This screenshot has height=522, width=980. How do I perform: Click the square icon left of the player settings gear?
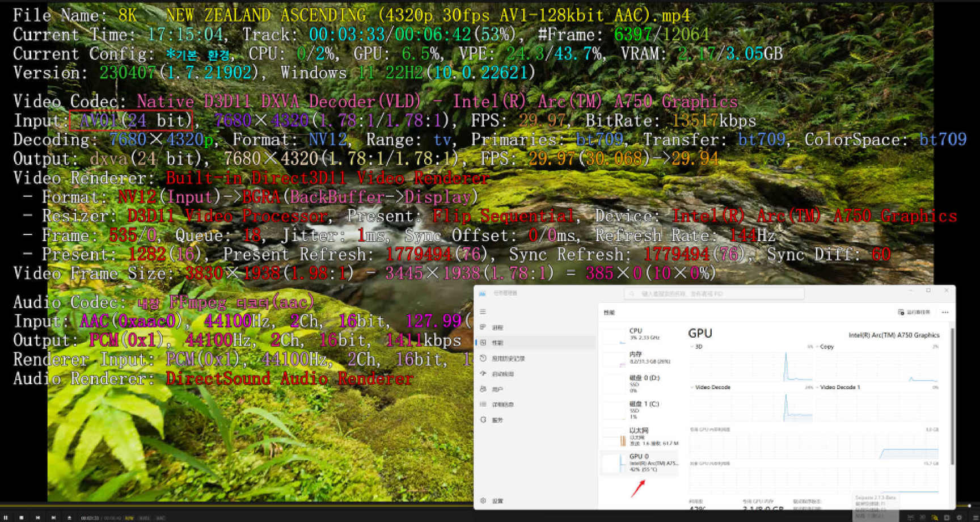pos(947,517)
